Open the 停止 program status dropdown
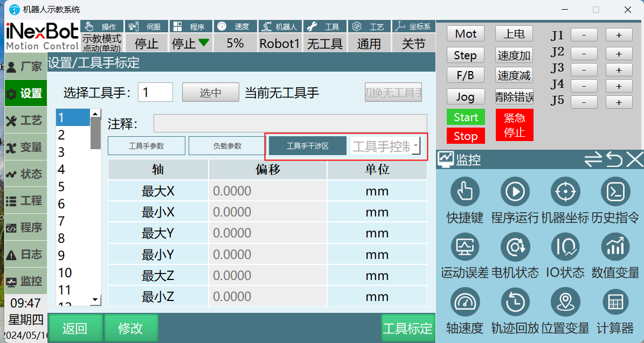644x343 pixels. (190, 43)
